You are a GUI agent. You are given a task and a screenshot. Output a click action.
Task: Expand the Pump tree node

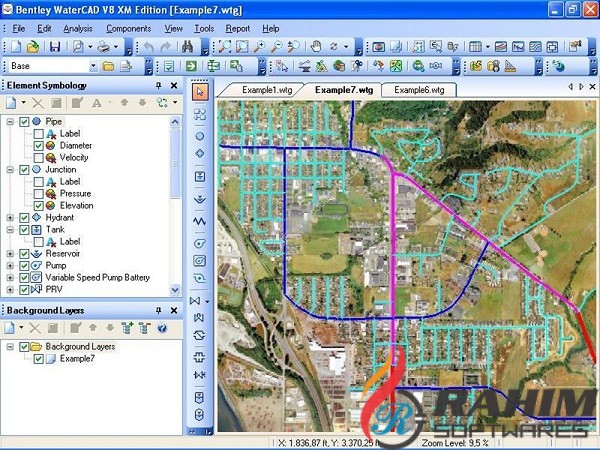pos(10,266)
